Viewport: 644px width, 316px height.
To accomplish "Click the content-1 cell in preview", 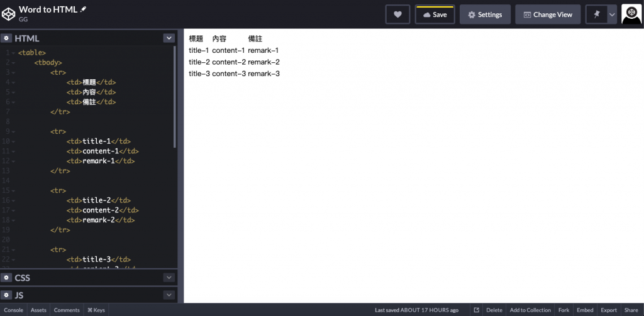I will click(229, 50).
